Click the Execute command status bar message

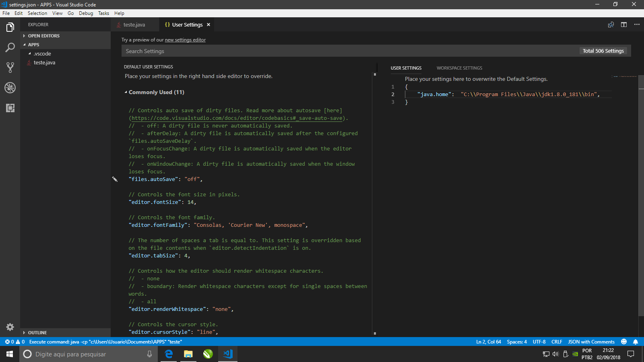(x=105, y=342)
